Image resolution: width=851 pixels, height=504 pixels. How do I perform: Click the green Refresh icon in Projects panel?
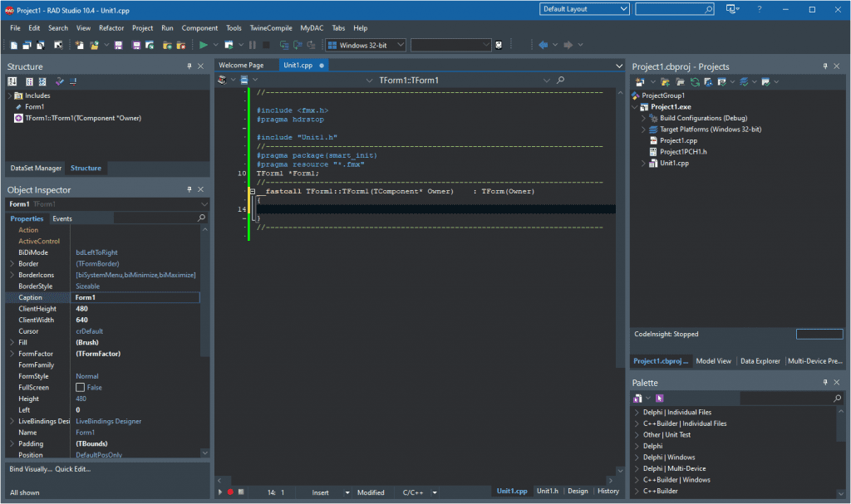[x=695, y=82]
